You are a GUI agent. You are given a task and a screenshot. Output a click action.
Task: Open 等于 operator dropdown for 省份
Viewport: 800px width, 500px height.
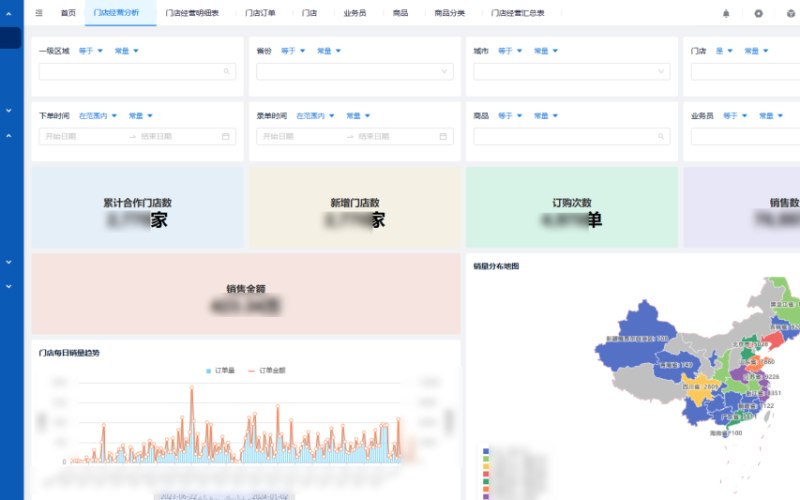coord(293,51)
